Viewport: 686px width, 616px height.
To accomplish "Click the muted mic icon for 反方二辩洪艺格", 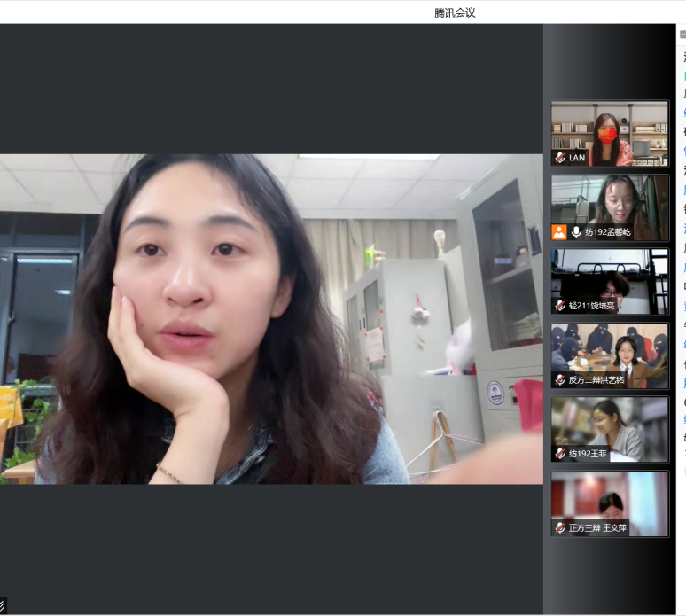I will (560, 379).
